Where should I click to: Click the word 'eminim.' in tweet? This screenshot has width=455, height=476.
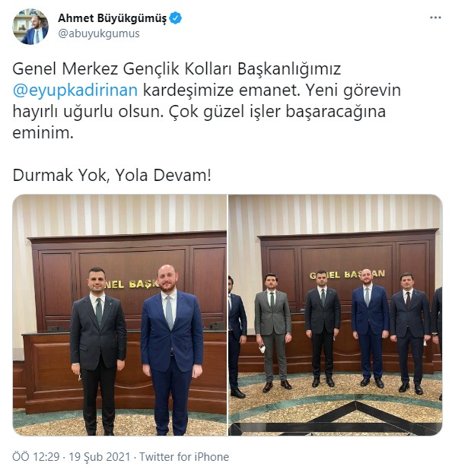click(x=43, y=132)
